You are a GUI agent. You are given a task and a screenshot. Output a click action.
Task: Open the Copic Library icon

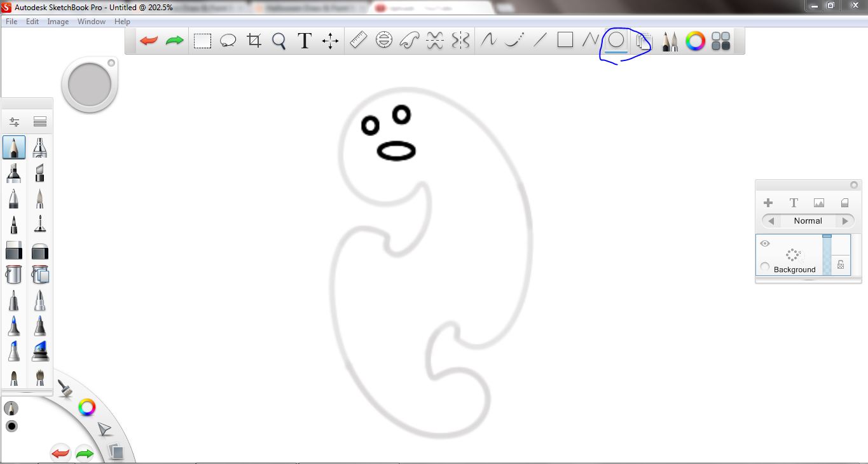click(721, 42)
